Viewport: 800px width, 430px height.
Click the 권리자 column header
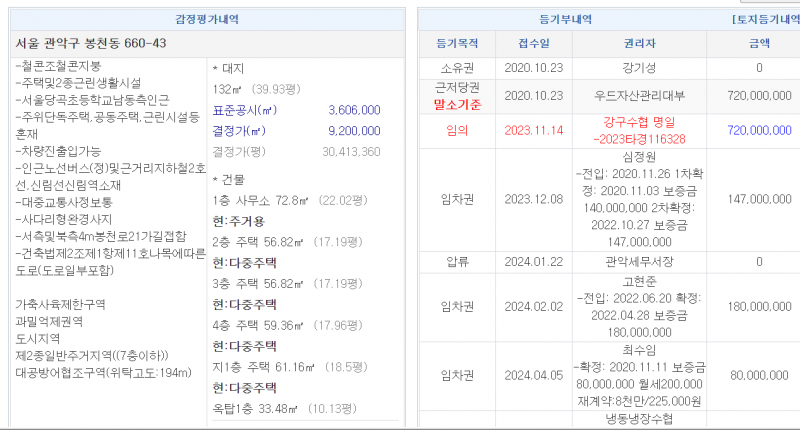(638, 44)
